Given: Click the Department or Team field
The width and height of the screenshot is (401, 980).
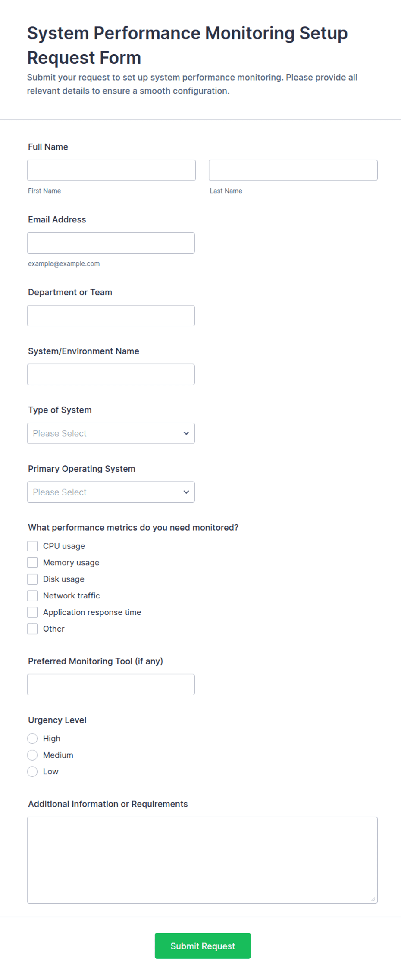Looking at the screenshot, I should coord(111,316).
